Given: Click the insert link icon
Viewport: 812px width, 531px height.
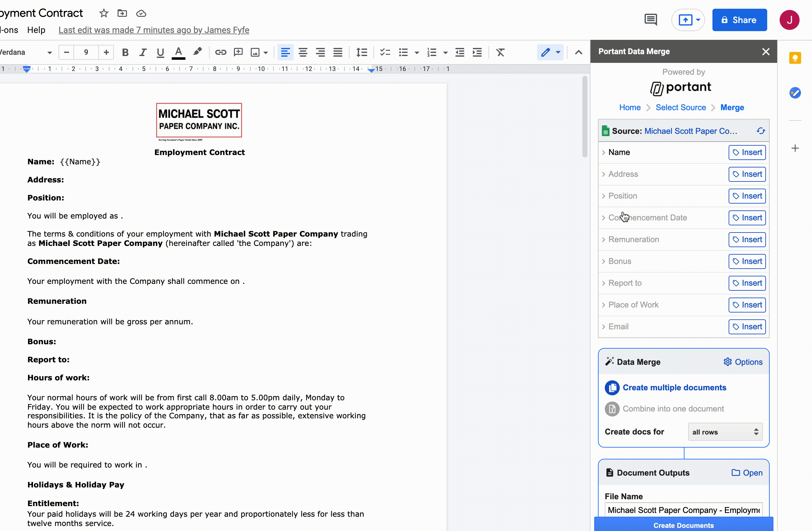Looking at the screenshot, I should pyautogui.click(x=220, y=52).
